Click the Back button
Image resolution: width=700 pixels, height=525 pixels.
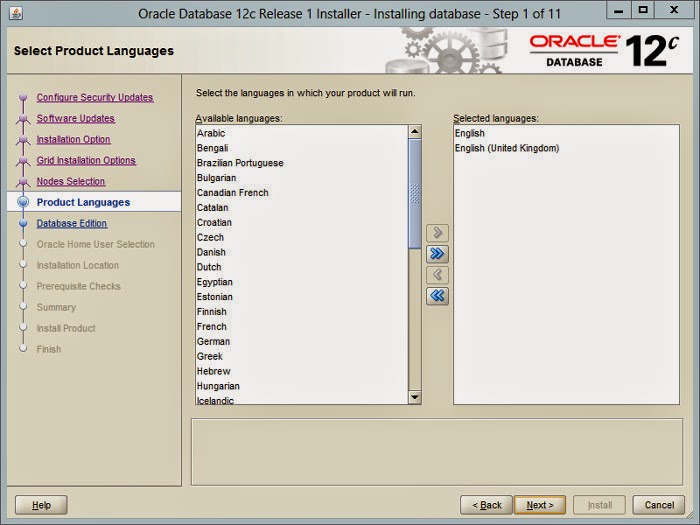(487, 505)
